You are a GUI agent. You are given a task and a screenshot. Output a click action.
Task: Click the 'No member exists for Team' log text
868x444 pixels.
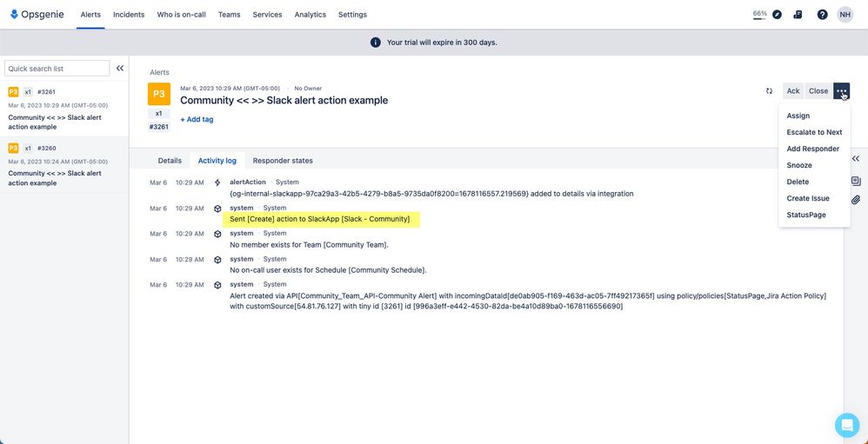310,244
